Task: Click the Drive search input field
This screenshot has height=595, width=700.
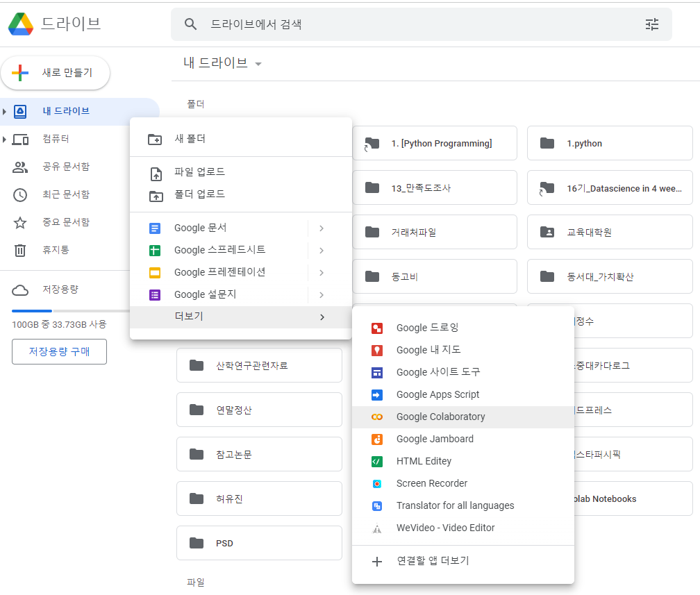Action: [x=422, y=24]
